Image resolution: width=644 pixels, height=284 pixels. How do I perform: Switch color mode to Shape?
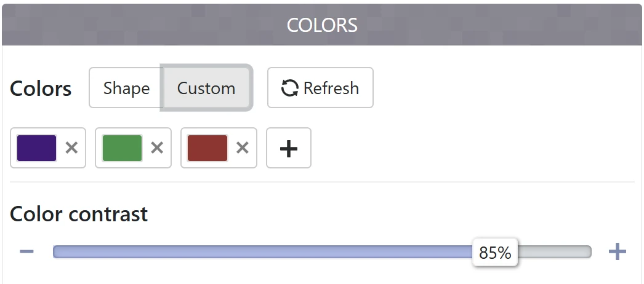pos(126,88)
